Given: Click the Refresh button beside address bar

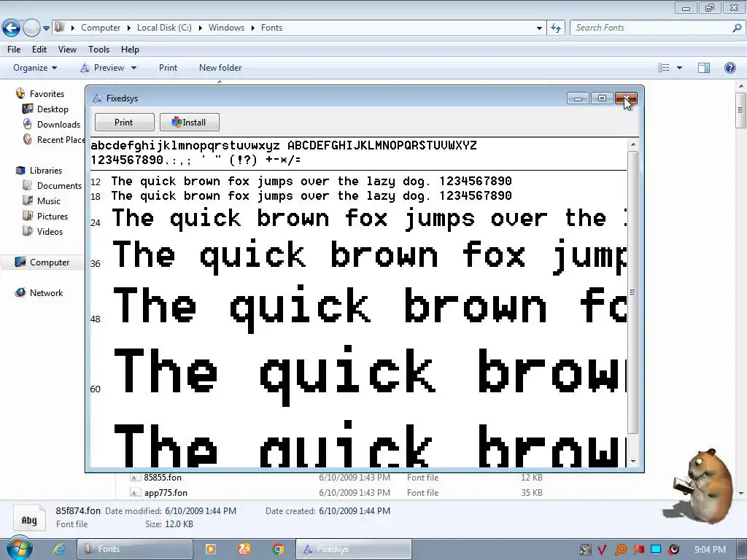Looking at the screenshot, I should (x=555, y=28).
